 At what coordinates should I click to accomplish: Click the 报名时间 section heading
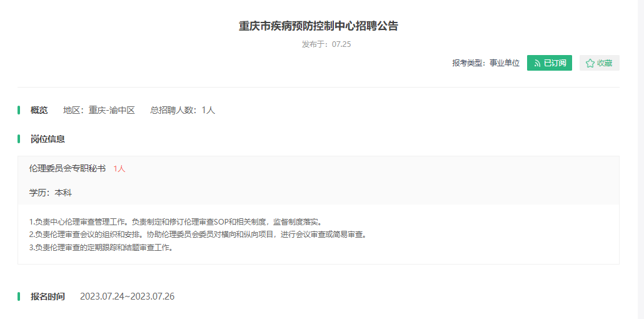click(48, 296)
